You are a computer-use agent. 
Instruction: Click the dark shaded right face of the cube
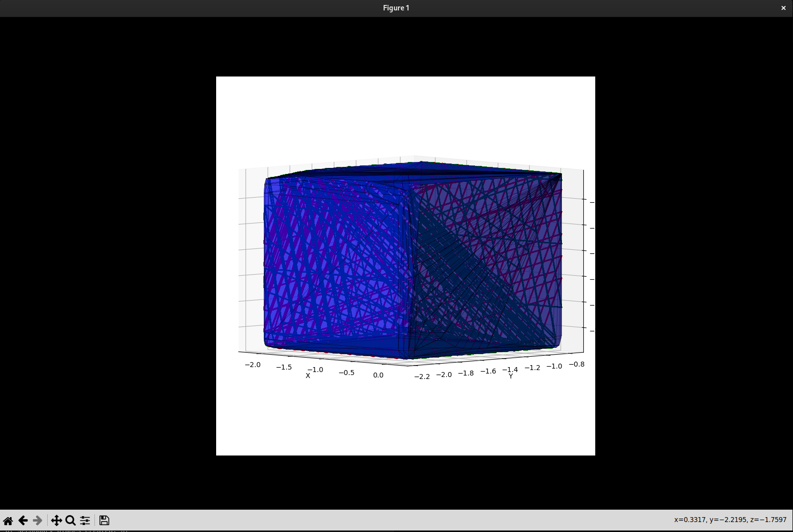[x=487, y=263]
